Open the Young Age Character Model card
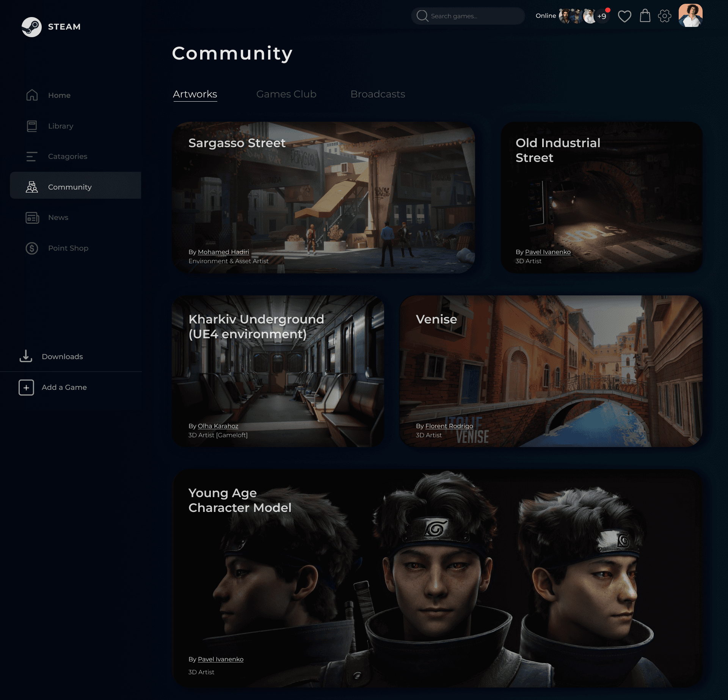 coord(437,579)
